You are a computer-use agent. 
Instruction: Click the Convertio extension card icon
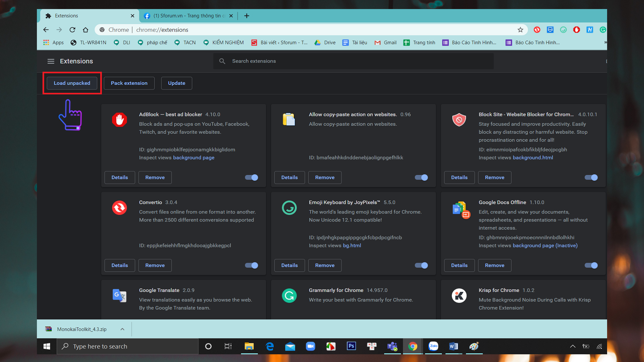tap(119, 208)
